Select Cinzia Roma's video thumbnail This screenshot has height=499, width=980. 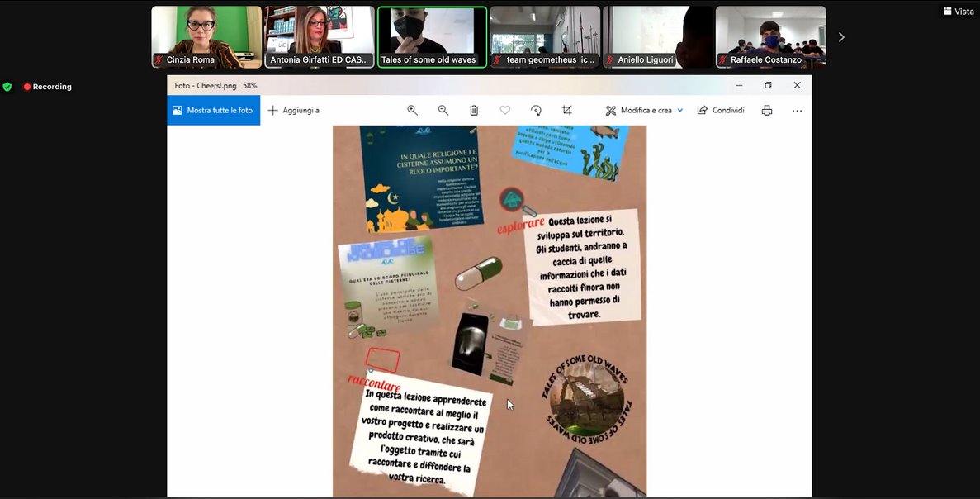(x=206, y=37)
